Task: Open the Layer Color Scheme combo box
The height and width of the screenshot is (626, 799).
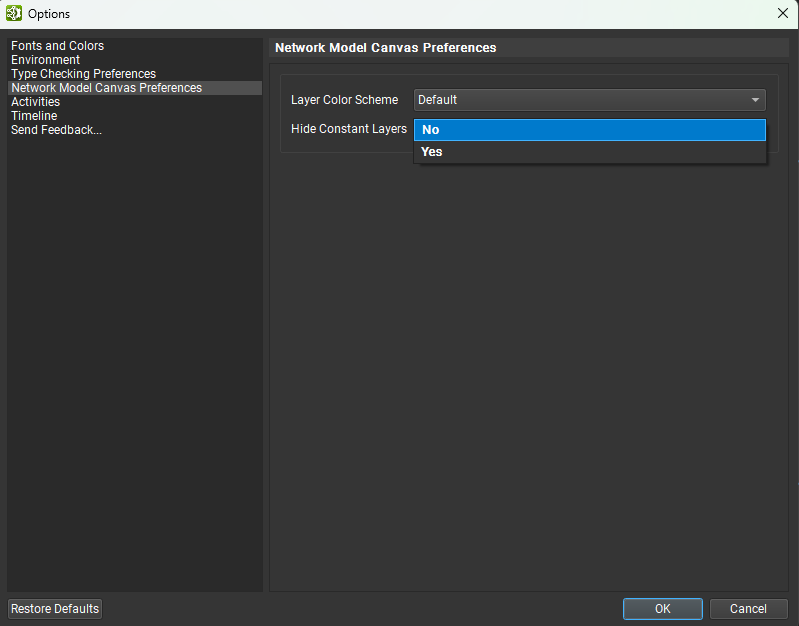Action: (x=580, y=100)
